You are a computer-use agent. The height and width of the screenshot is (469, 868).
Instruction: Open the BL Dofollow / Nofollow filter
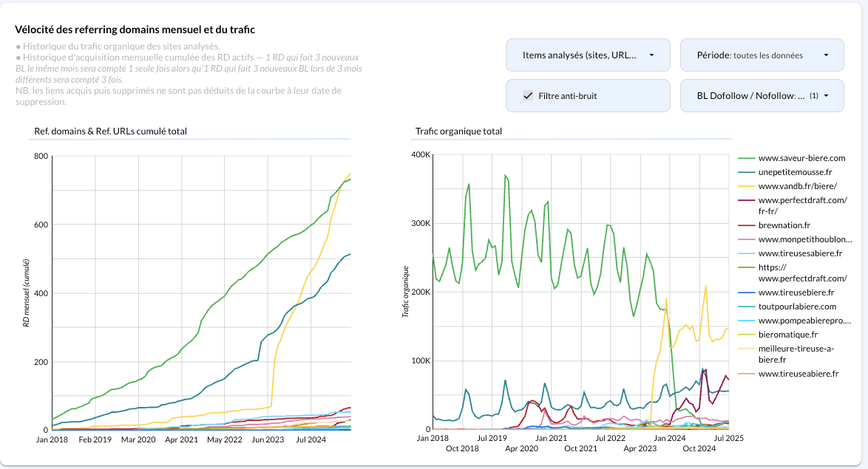(x=762, y=96)
